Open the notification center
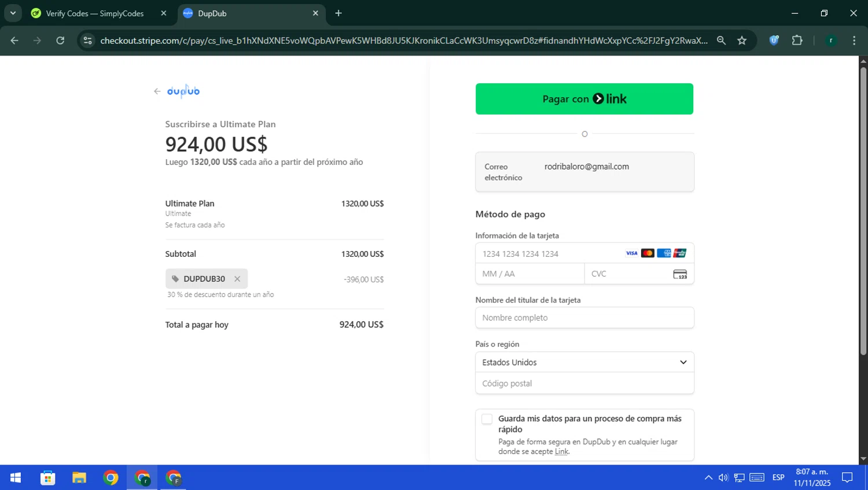 click(847, 478)
